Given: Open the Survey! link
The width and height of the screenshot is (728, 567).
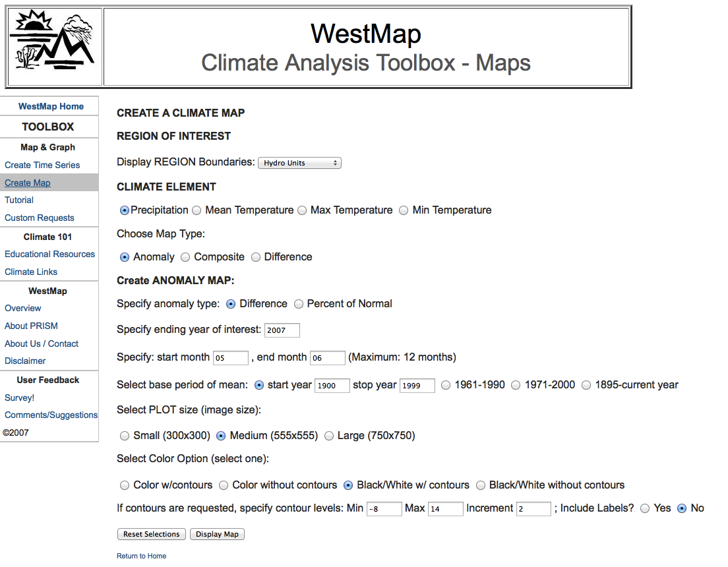Looking at the screenshot, I should tap(20, 398).
